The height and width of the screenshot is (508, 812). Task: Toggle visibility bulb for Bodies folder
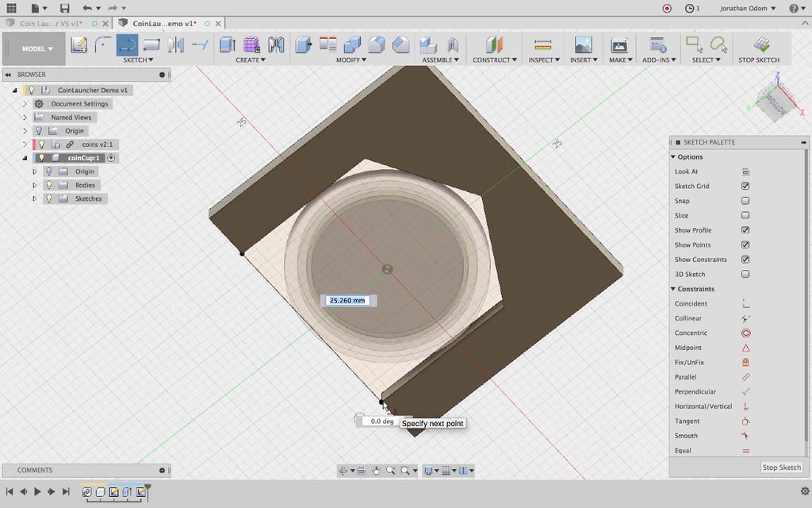[49, 185]
